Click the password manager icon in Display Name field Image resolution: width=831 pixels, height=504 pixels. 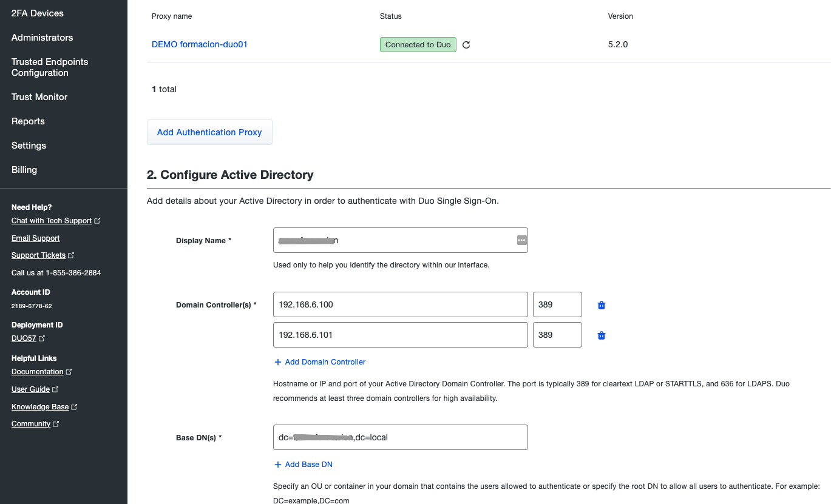click(x=521, y=240)
